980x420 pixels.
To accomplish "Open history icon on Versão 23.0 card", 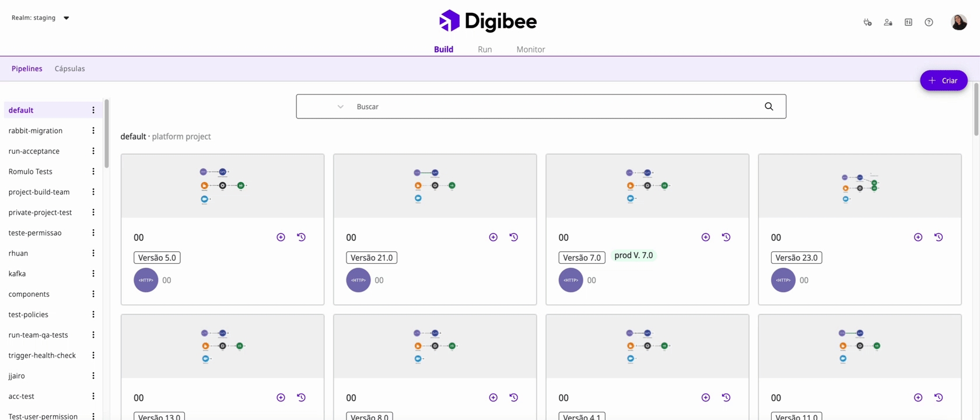I will (x=938, y=237).
